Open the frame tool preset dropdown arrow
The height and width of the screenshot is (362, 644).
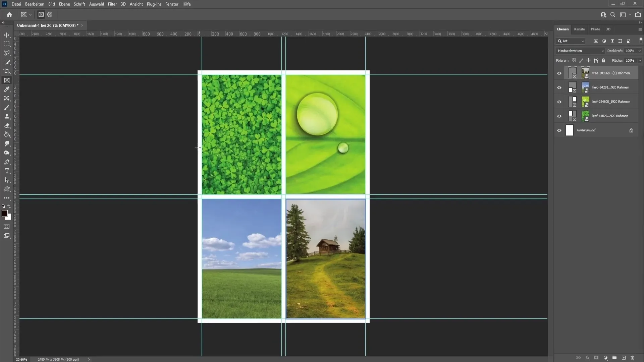coord(30,15)
